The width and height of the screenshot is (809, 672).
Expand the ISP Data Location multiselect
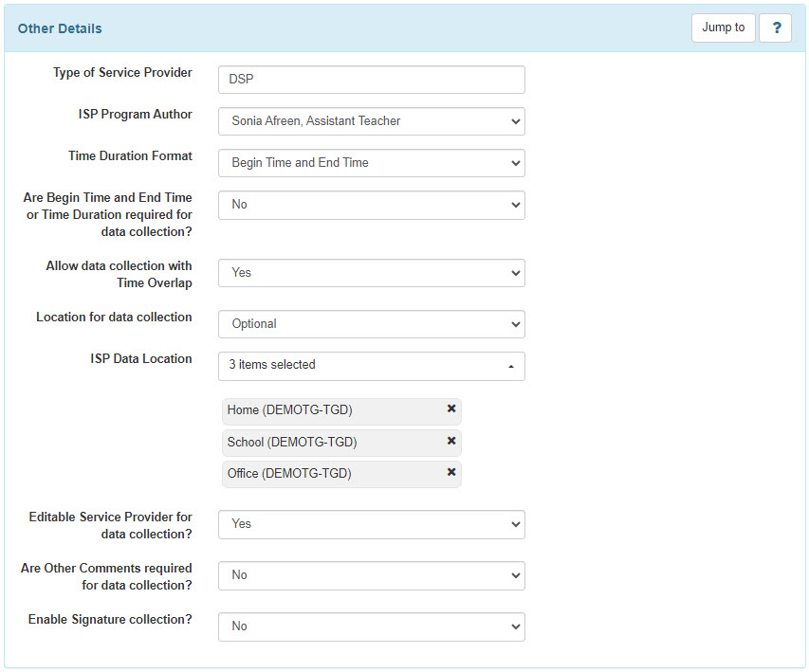371,366
